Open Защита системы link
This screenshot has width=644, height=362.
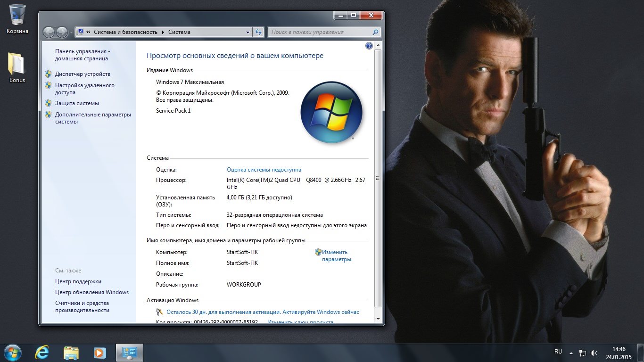[77, 103]
